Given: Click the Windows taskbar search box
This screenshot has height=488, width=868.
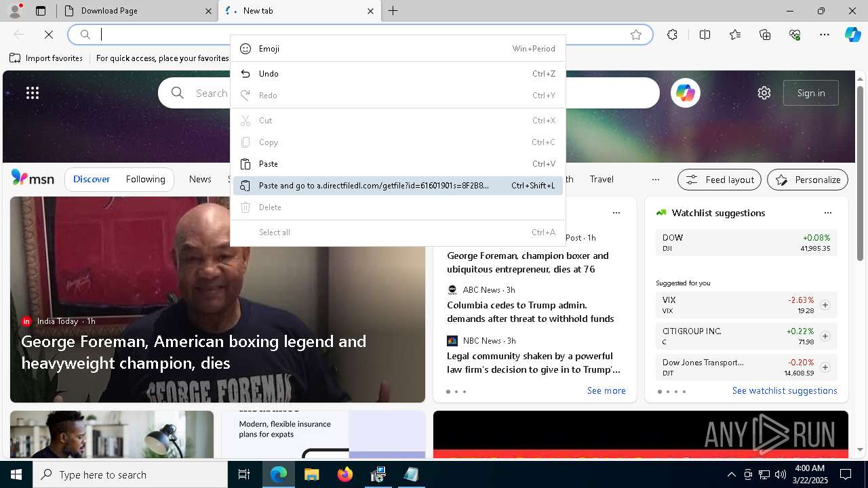Looking at the screenshot, I should coord(130,474).
